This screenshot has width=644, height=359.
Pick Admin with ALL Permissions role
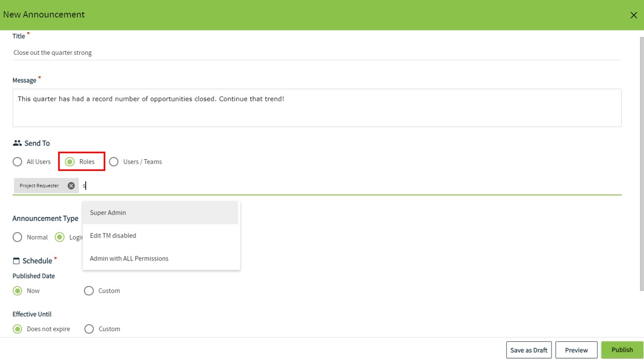[161, 259]
